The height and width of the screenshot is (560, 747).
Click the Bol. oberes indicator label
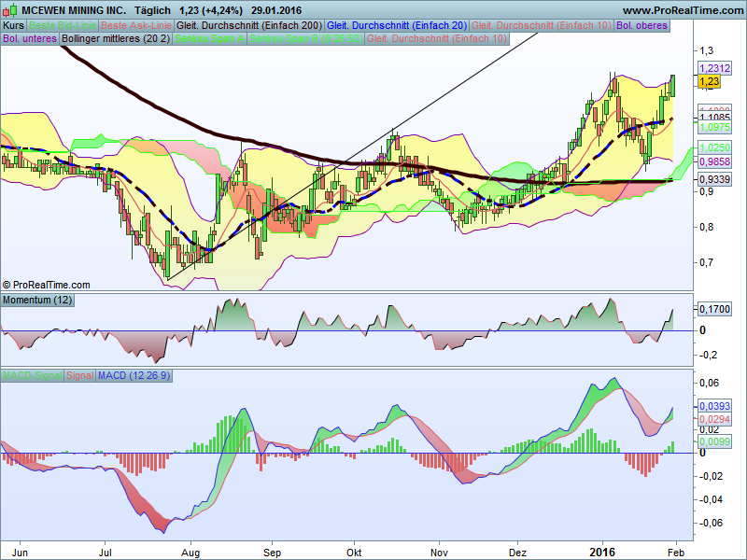(x=641, y=25)
